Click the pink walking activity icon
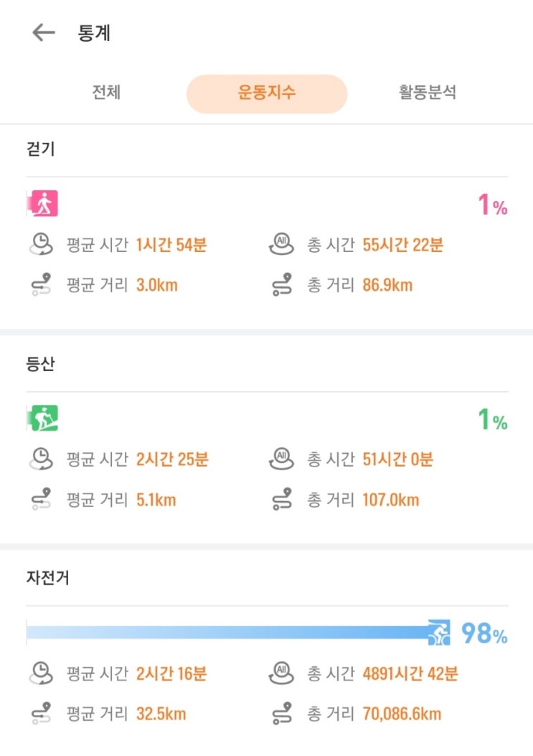 point(44,204)
